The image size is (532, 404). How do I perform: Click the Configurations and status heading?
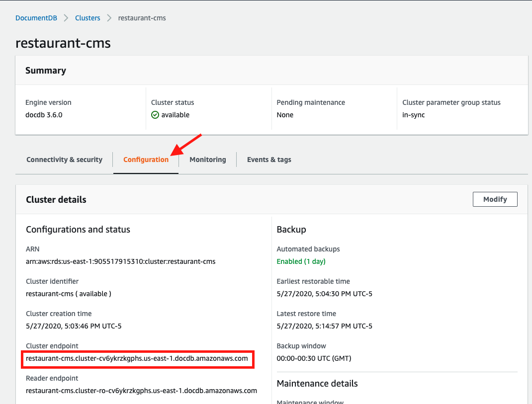[x=78, y=230]
